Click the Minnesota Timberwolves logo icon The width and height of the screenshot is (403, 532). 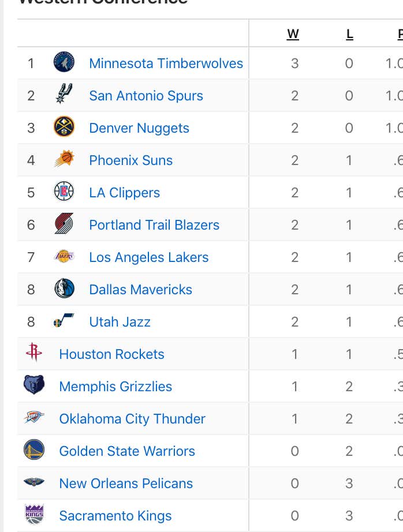pyautogui.click(x=64, y=62)
